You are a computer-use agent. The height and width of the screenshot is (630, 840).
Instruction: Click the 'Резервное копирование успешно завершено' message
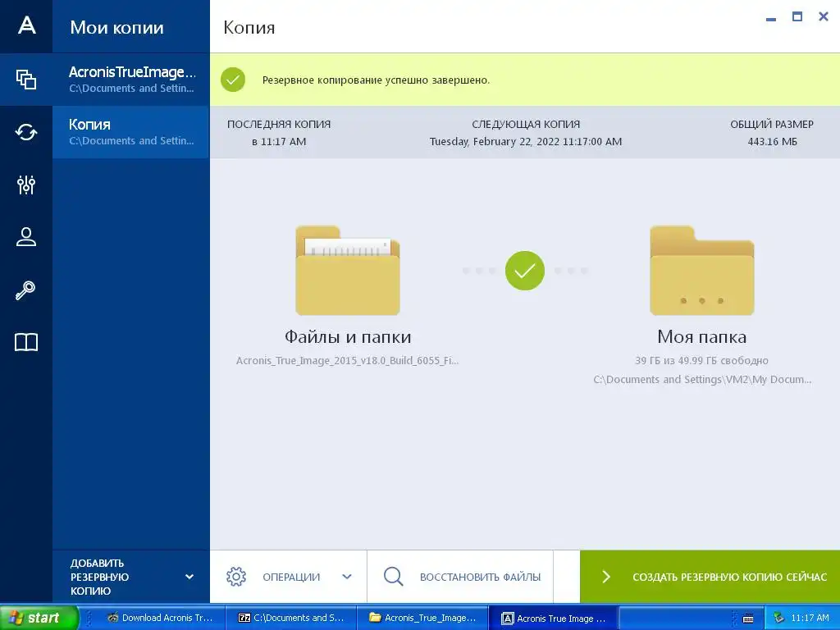[x=376, y=80]
